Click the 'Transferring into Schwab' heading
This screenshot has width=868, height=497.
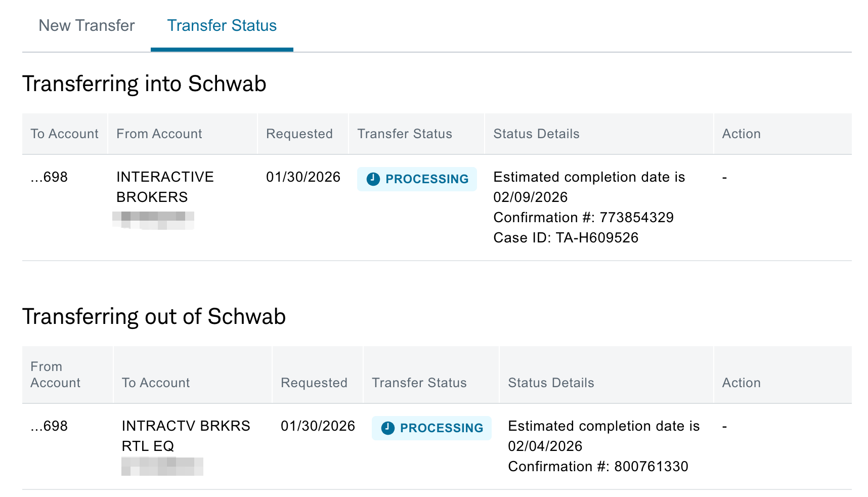[144, 84]
